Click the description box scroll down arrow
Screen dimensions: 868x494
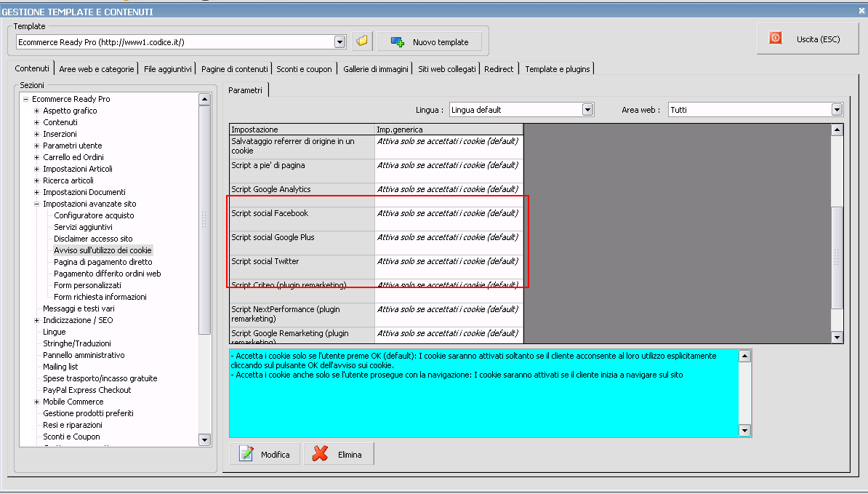(744, 430)
